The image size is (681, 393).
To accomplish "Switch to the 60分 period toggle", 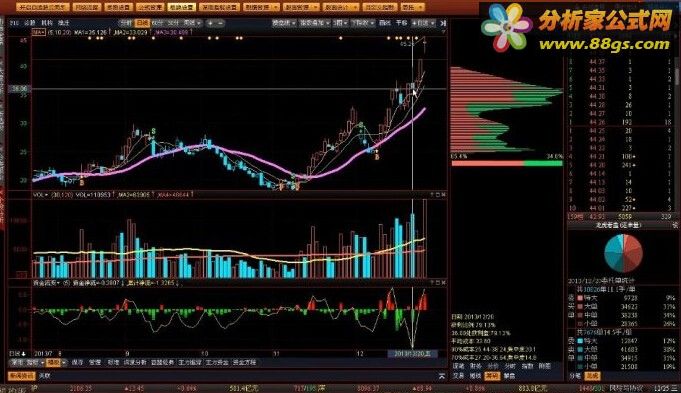I will (x=157, y=23).
